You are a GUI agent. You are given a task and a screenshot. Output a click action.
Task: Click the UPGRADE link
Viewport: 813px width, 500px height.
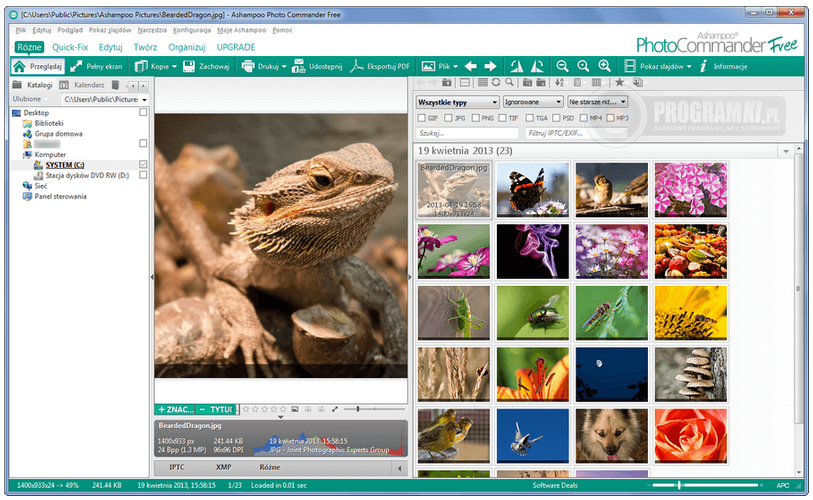[236, 47]
